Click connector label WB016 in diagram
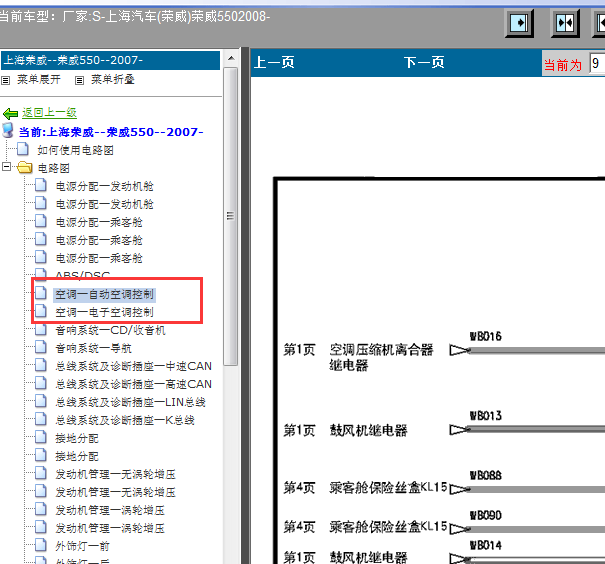 tap(485, 336)
